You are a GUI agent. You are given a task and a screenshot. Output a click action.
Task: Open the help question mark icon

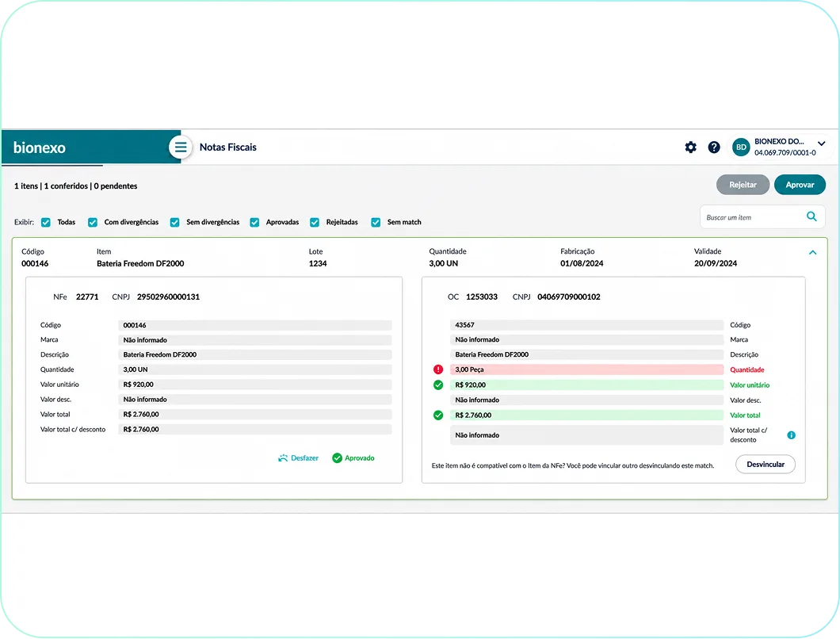click(x=714, y=147)
